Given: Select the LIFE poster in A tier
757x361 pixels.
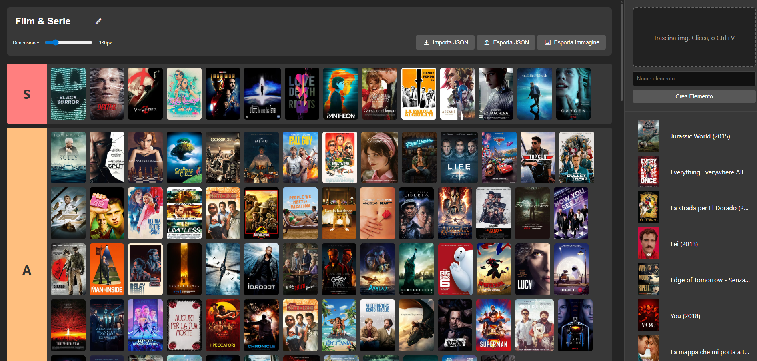Looking at the screenshot, I should click(458, 157).
